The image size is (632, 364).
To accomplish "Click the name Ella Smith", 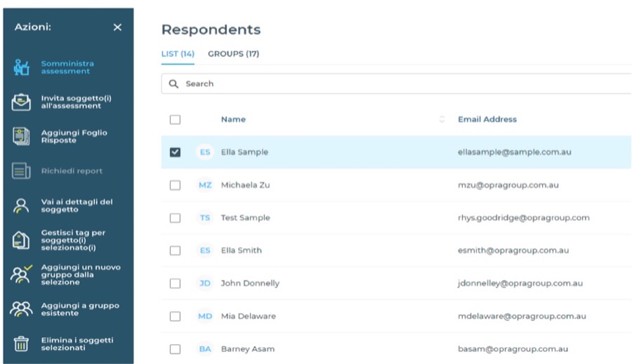I will pos(241,250).
